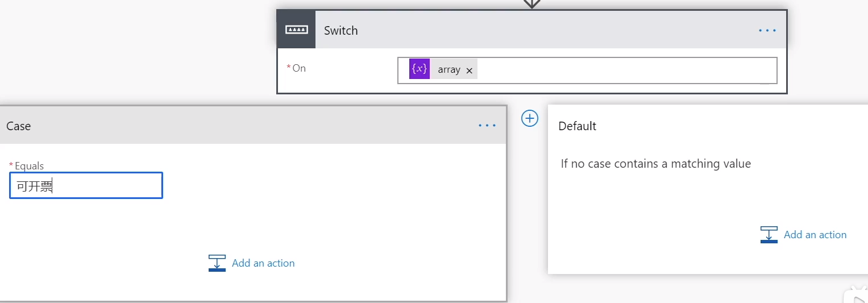Open the Switch card ellipsis menu
This screenshot has height=303, width=868.
click(767, 30)
